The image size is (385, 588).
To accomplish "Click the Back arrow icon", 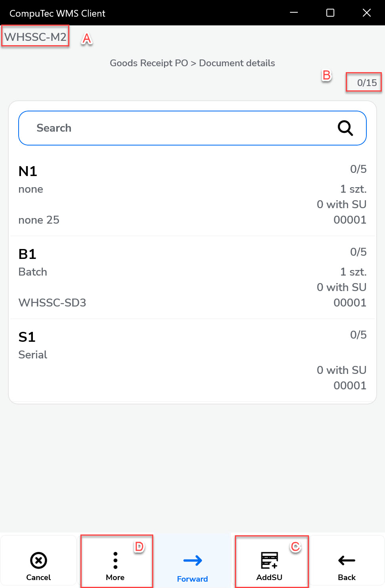I will click(347, 560).
